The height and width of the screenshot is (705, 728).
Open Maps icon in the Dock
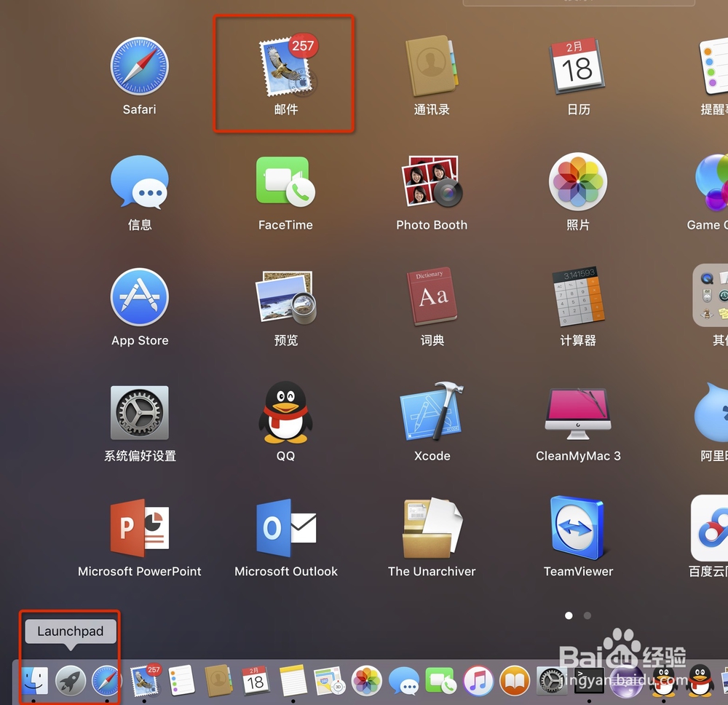coord(329,681)
